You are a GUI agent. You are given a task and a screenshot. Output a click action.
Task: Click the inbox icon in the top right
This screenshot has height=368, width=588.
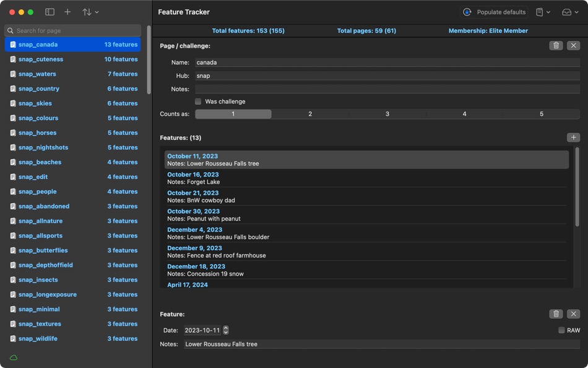coord(565,12)
